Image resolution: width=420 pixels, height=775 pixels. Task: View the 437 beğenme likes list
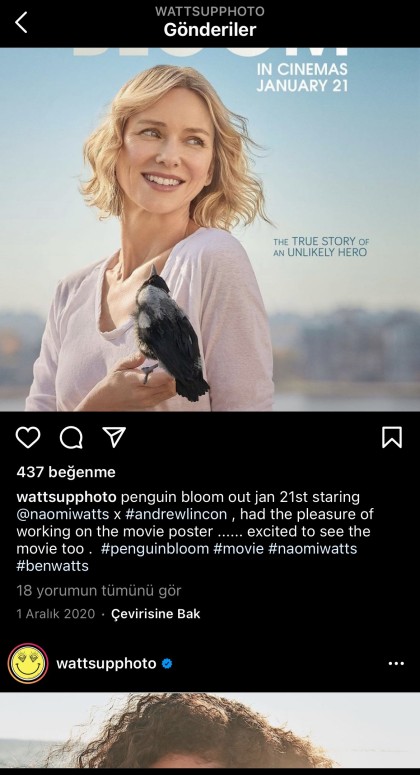66,472
